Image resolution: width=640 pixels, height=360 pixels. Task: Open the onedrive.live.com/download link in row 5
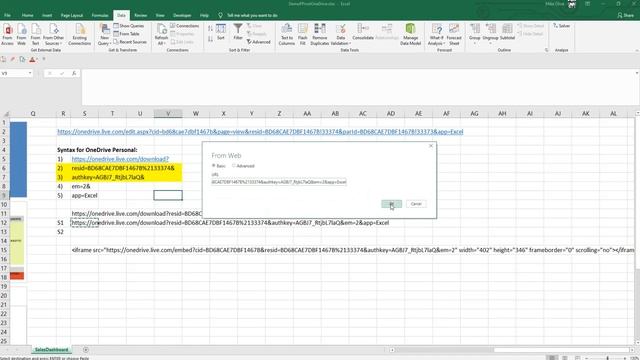tap(120, 159)
